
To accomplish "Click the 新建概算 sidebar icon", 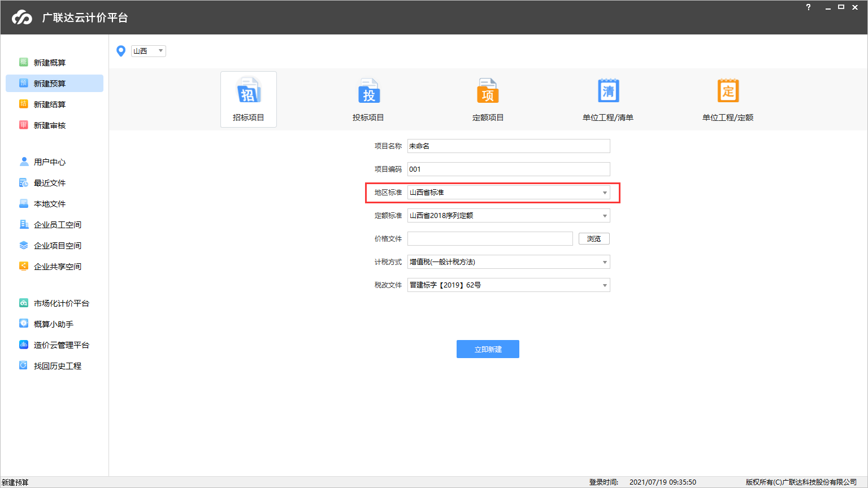I will pos(24,62).
